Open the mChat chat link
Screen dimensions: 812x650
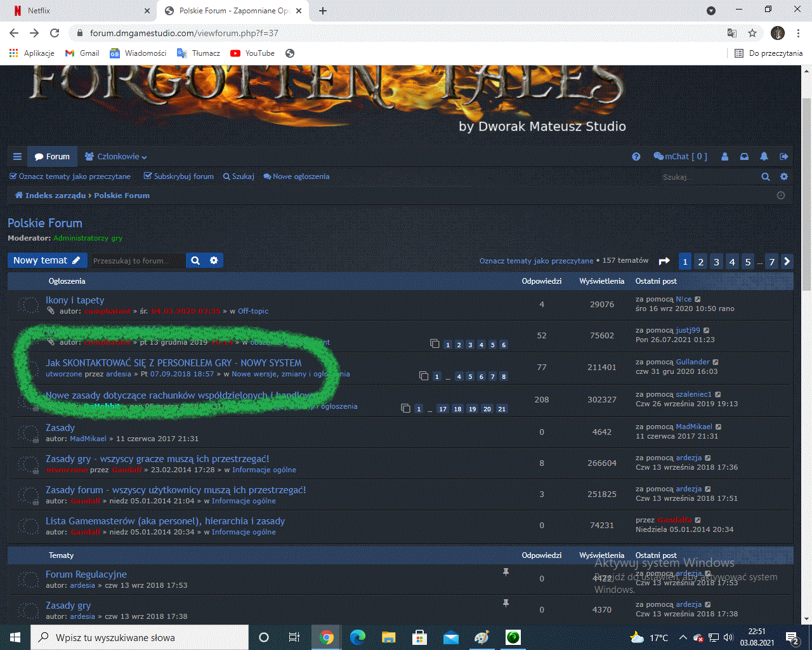coord(680,157)
